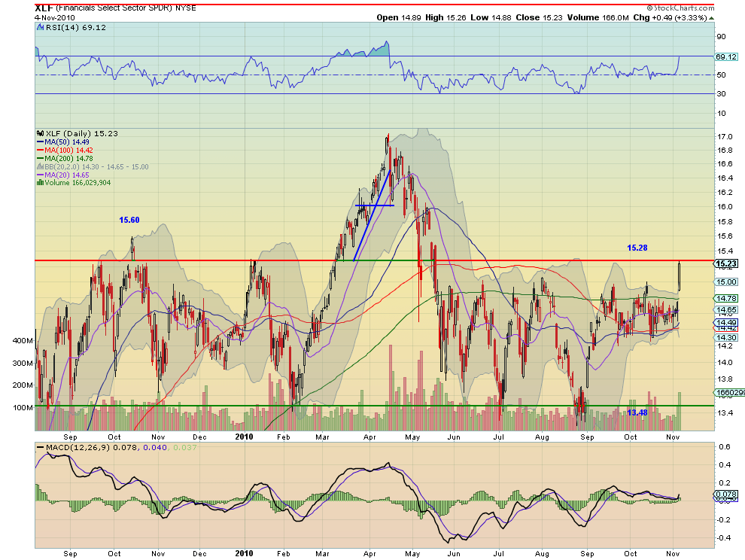745x560 pixels.
Task: Click the -0.4 label on MACD axis
Action: click(723, 538)
